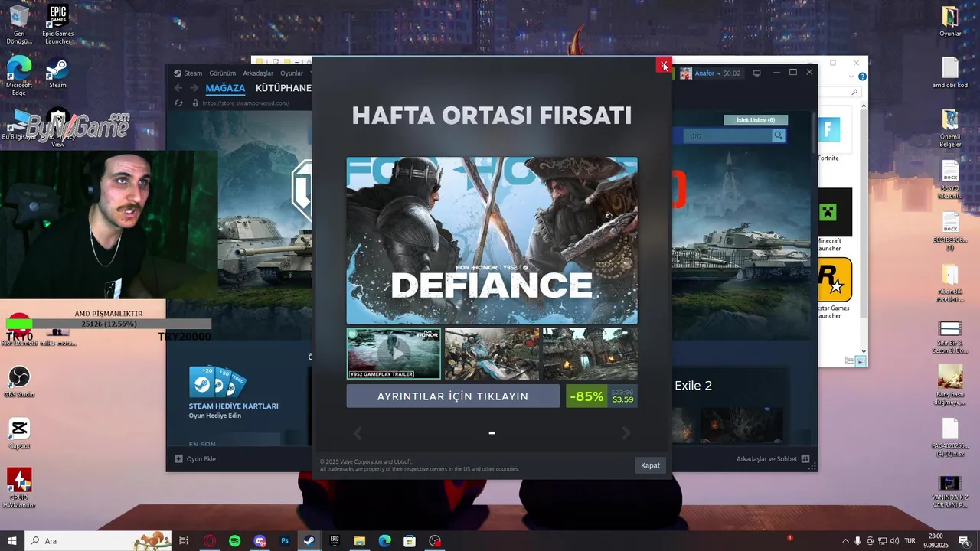Click the Kapat button in the popup

(x=650, y=465)
